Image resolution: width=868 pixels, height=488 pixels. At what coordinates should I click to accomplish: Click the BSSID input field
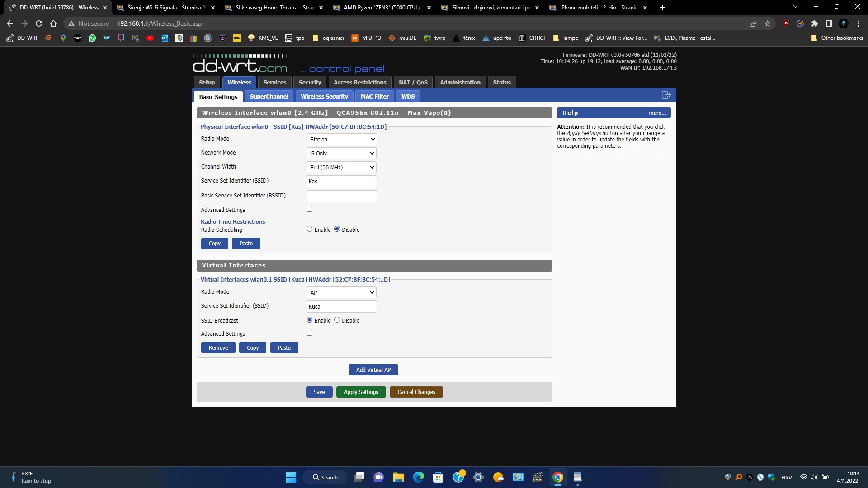pyautogui.click(x=342, y=196)
